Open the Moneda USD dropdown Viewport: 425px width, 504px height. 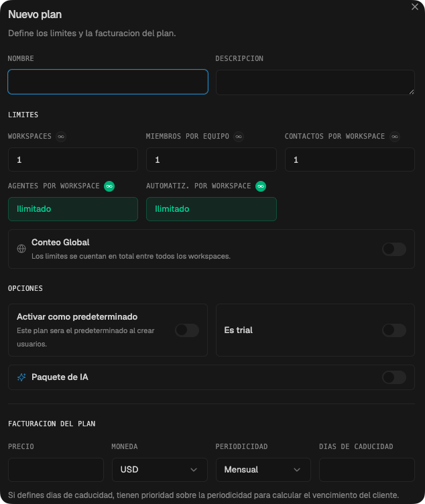click(x=160, y=470)
